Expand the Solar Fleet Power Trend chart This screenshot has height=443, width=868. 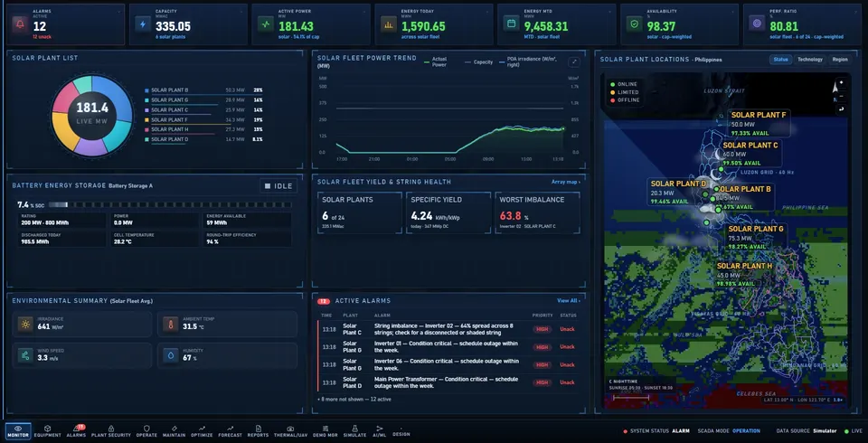click(x=573, y=62)
